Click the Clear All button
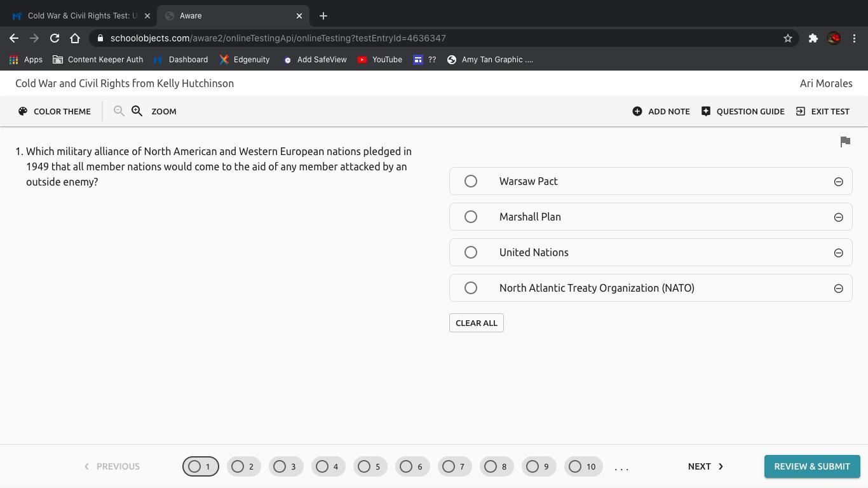The height and width of the screenshot is (488, 868). tap(476, 323)
